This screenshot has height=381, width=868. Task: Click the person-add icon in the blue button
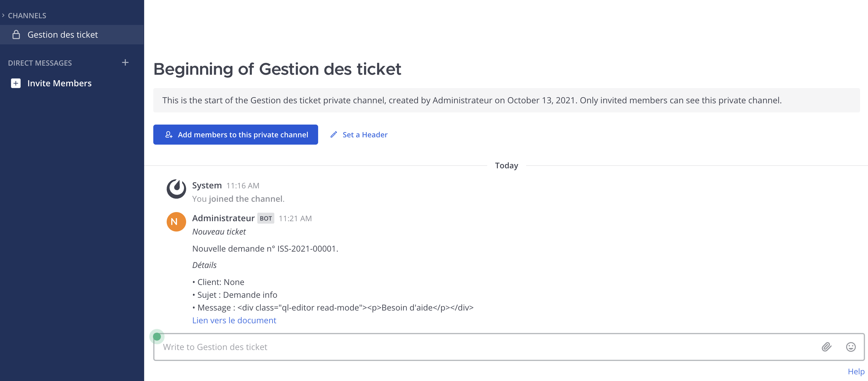[x=169, y=134]
